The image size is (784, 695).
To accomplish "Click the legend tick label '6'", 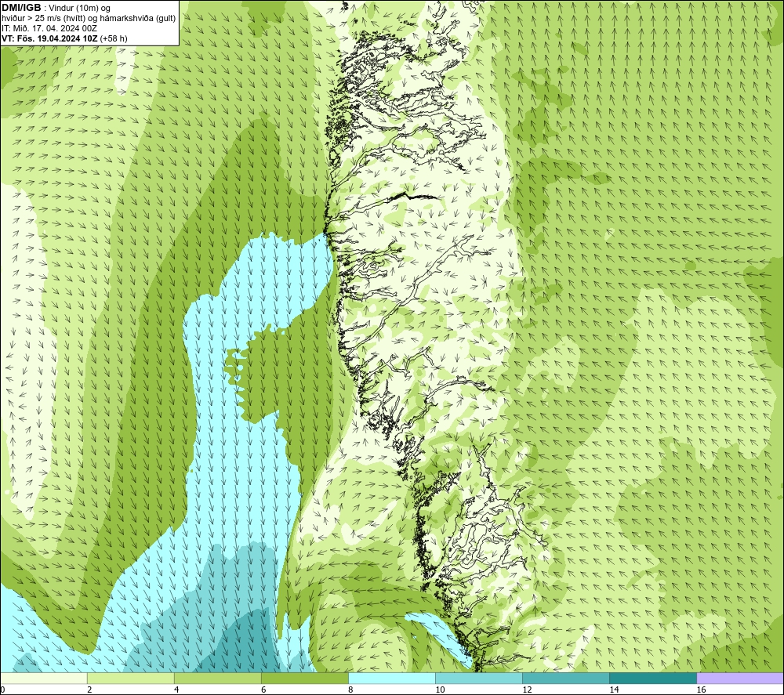I will coord(263,690).
